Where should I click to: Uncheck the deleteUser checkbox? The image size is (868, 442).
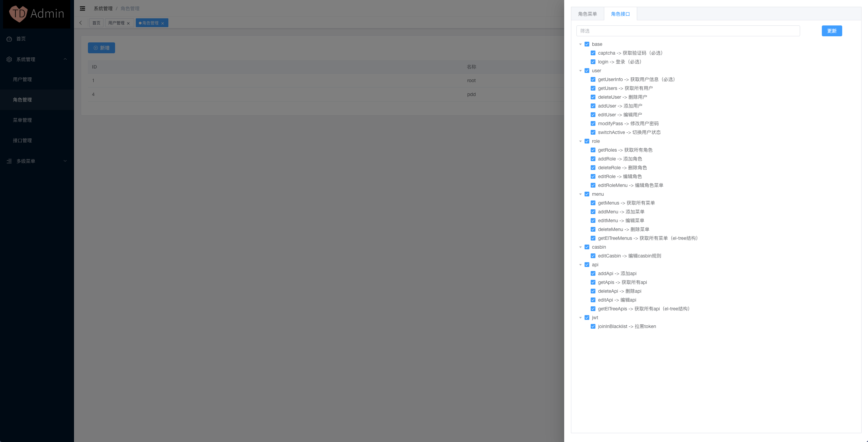click(x=593, y=97)
